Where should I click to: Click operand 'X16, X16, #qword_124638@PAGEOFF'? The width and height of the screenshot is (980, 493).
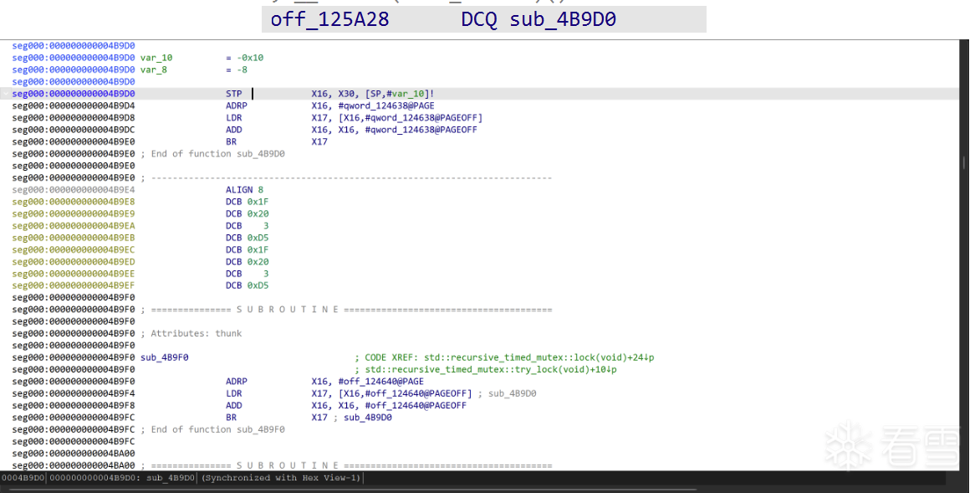(x=395, y=130)
